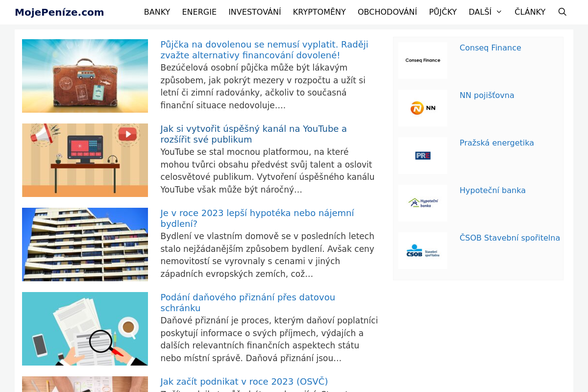Click the NN pojišťovna logo
Viewport: 588px width, 392px height.
(x=423, y=108)
